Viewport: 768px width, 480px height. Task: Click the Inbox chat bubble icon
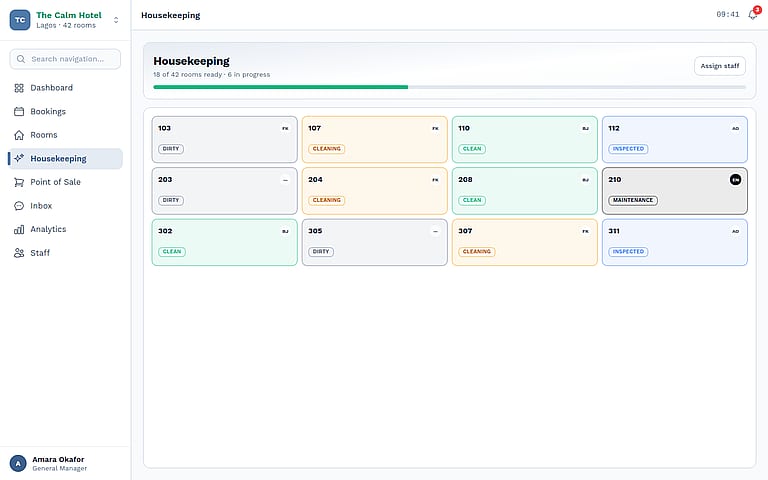point(19,206)
